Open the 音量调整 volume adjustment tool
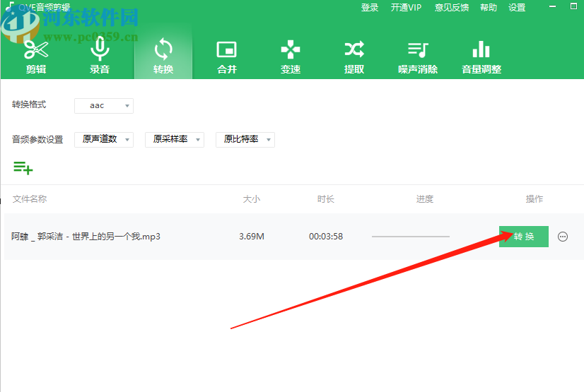The image size is (584, 392). tap(481, 57)
